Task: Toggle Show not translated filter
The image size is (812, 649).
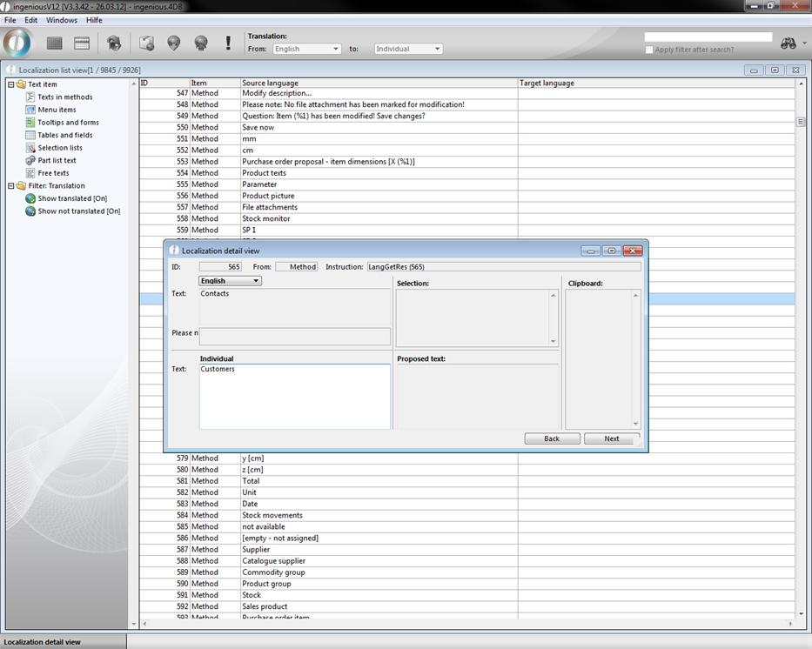Action: (x=78, y=211)
